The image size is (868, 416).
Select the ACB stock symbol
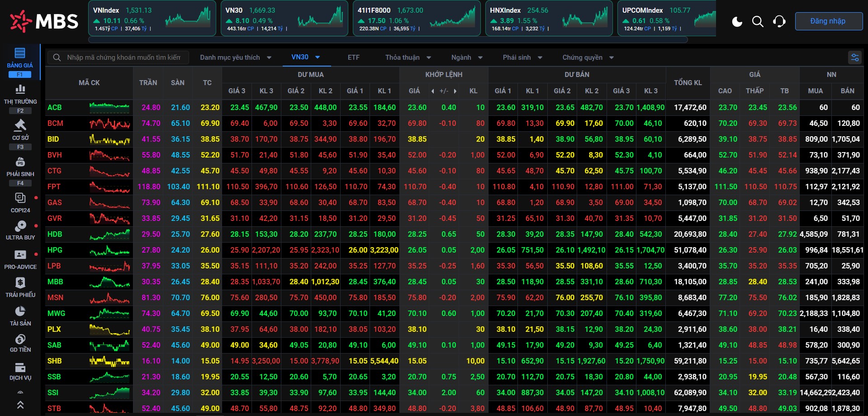(55, 107)
